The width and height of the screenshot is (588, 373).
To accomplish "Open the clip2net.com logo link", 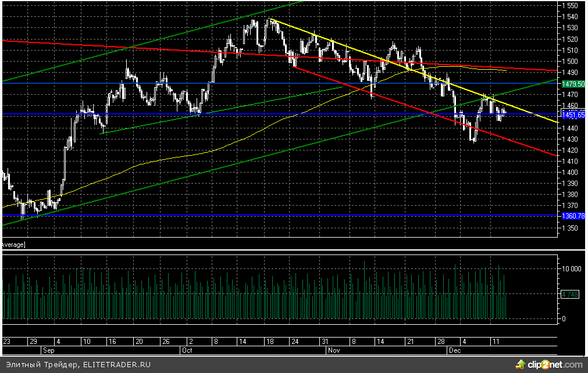I will [553, 364].
